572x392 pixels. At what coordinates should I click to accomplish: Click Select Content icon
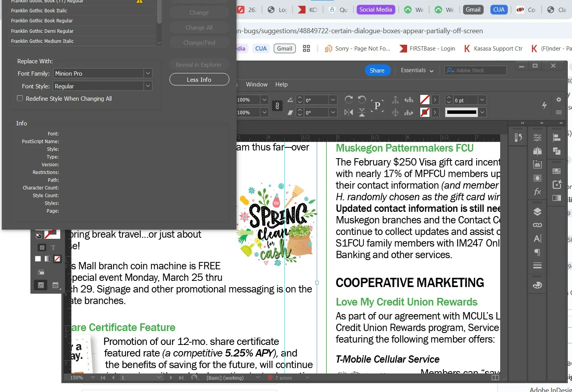click(x=395, y=113)
